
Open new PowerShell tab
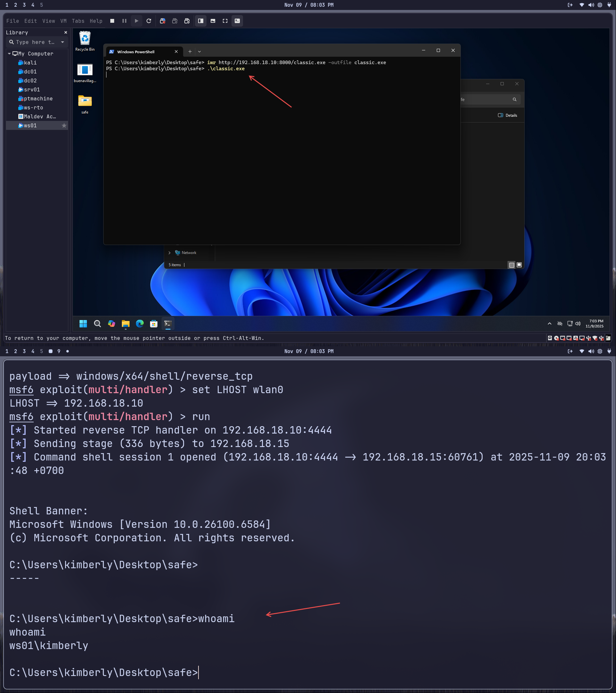190,52
